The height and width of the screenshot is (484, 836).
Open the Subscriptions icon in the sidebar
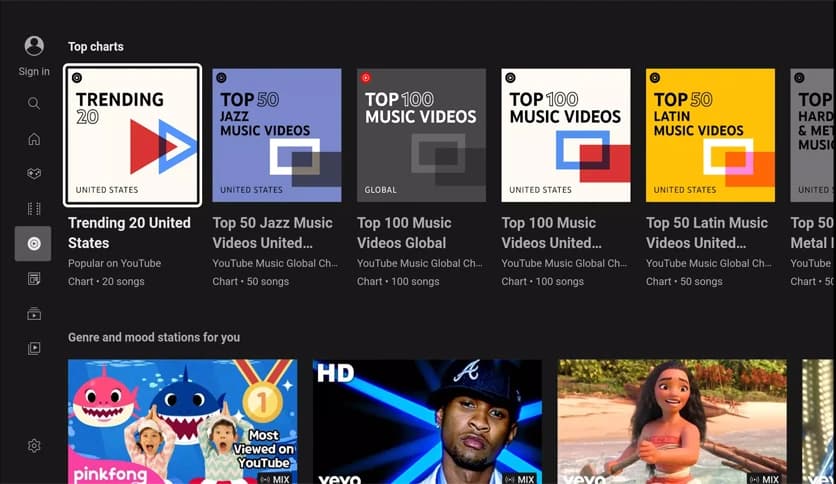click(x=34, y=313)
